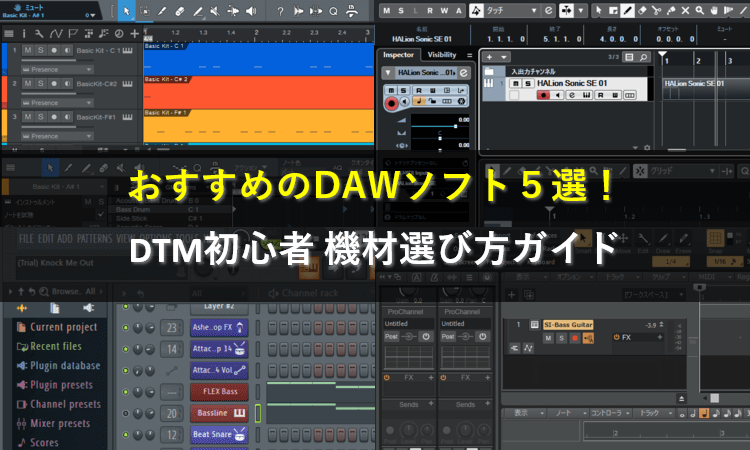Viewport: 750px width, 450px height.
Task: Toggle global Write W in Cubase top bar
Action: coord(444,11)
